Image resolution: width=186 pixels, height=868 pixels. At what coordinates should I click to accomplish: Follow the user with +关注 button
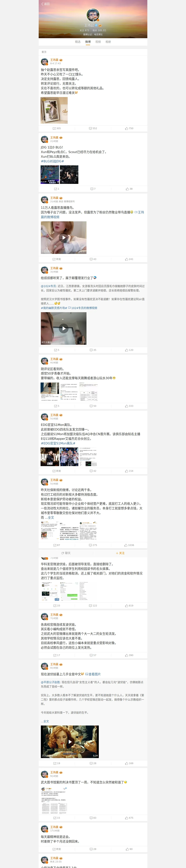[x=120, y=553]
